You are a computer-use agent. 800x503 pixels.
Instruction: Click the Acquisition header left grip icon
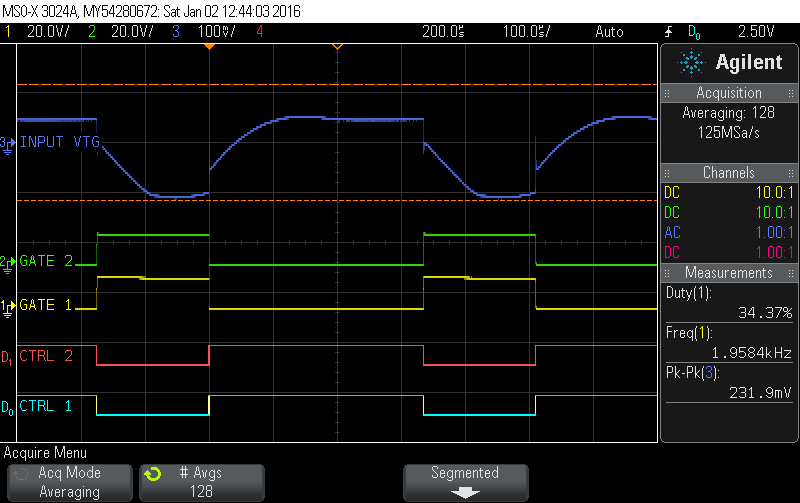(x=667, y=93)
